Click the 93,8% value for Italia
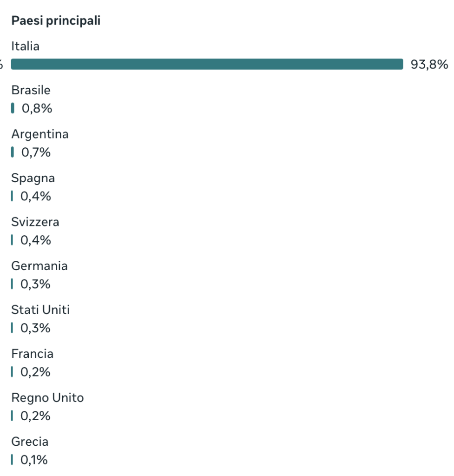The height and width of the screenshot is (476, 454). (429, 64)
